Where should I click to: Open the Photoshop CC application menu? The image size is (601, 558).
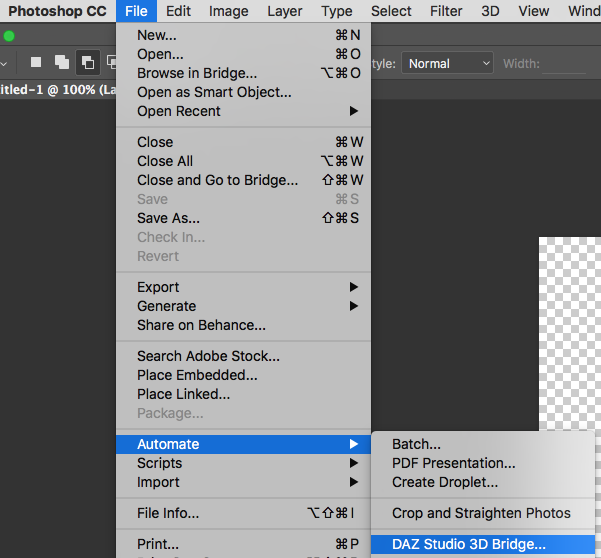tap(57, 11)
